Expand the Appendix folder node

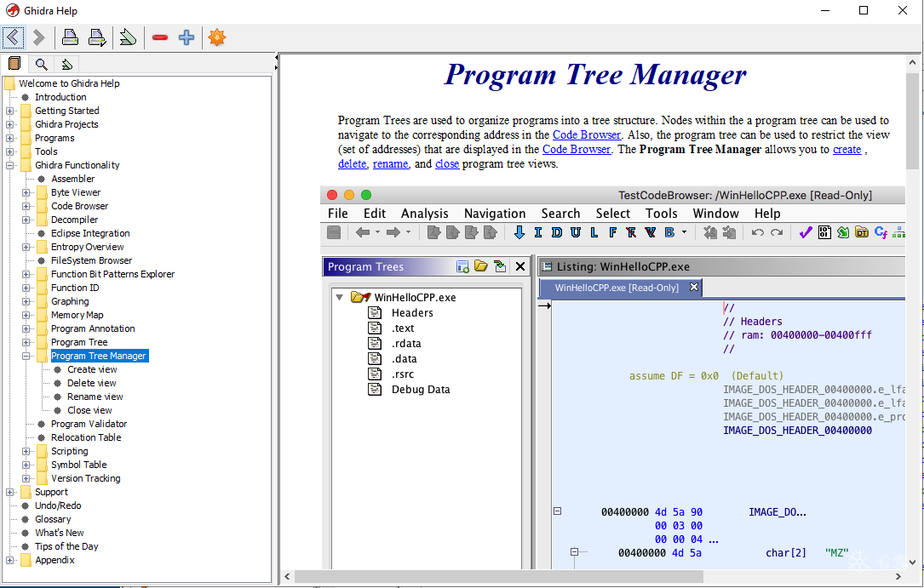[x=10, y=560]
